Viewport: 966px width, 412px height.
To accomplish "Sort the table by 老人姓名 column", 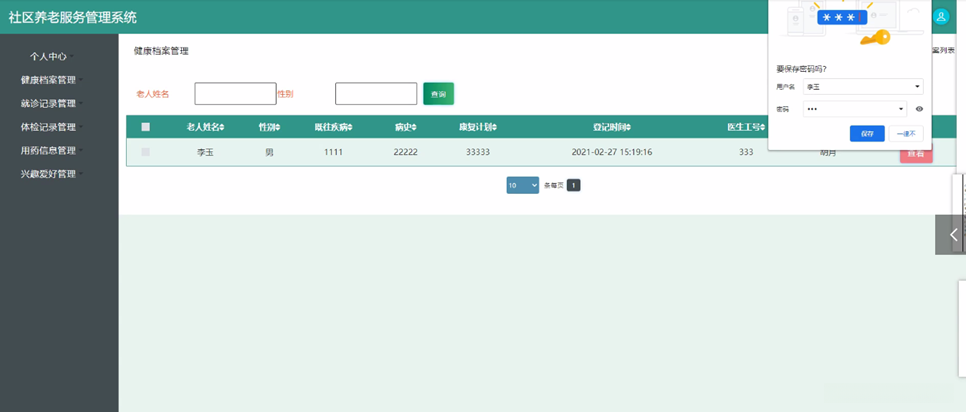I will [x=205, y=127].
